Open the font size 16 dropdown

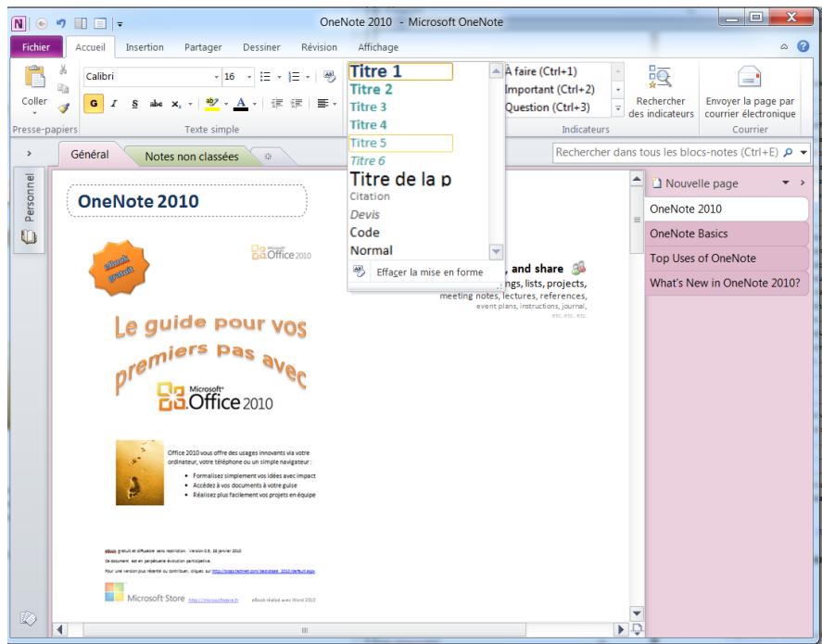249,77
